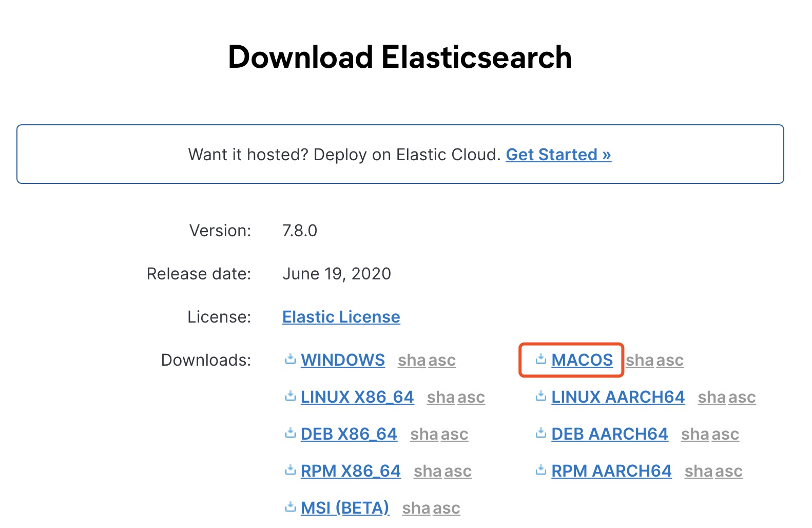Click the download icon beside WINDOWS
Image resolution: width=812 pixels, height=528 pixels.
click(x=291, y=360)
